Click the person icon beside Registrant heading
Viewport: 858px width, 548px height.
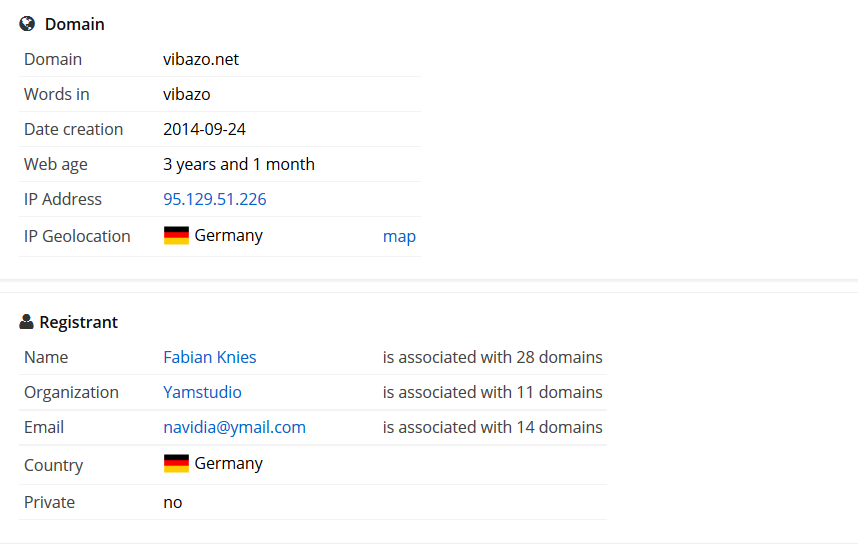[x=26, y=322]
